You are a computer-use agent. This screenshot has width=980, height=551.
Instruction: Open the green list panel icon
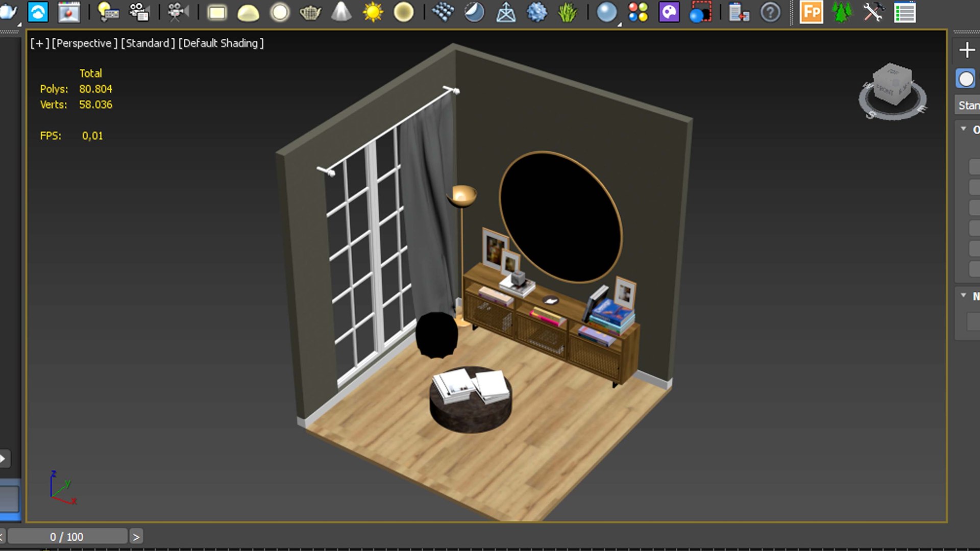(x=904, y=12)
